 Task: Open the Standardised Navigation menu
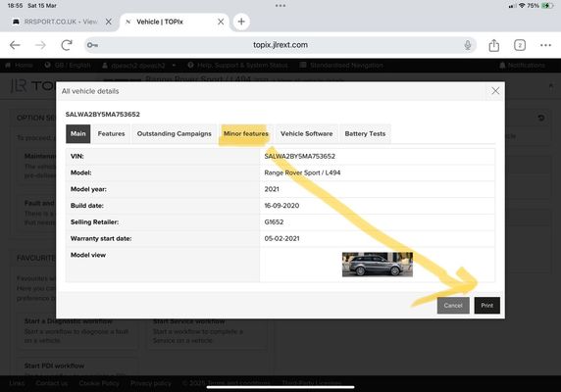pyautogui.click(x=341, y=66)
